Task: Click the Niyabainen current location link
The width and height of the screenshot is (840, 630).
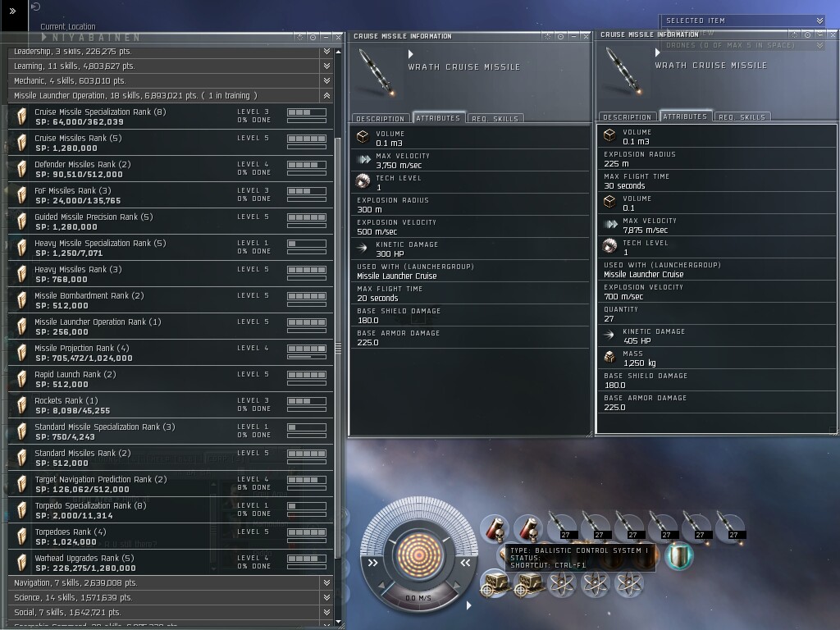Action: coord(97,38)
